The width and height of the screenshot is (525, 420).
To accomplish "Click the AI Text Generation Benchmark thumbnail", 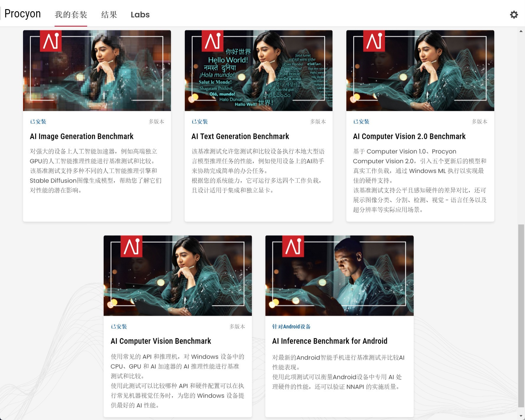I will pos(258,70).
